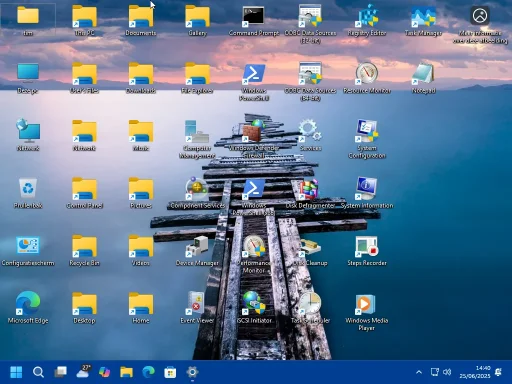Open the notifications bell icon
Screen dimensions: 512x384
[499, 372]
